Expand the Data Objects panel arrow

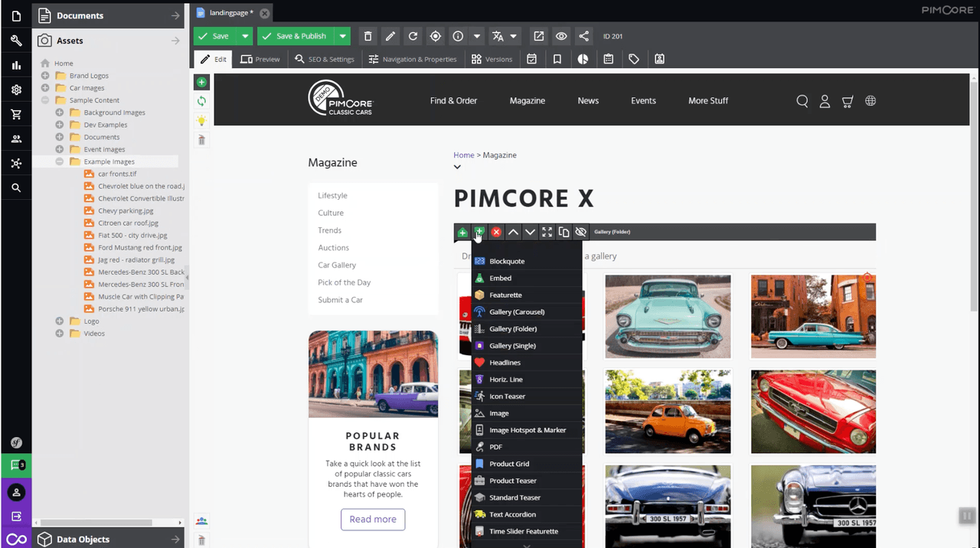(x=175, y=539)
